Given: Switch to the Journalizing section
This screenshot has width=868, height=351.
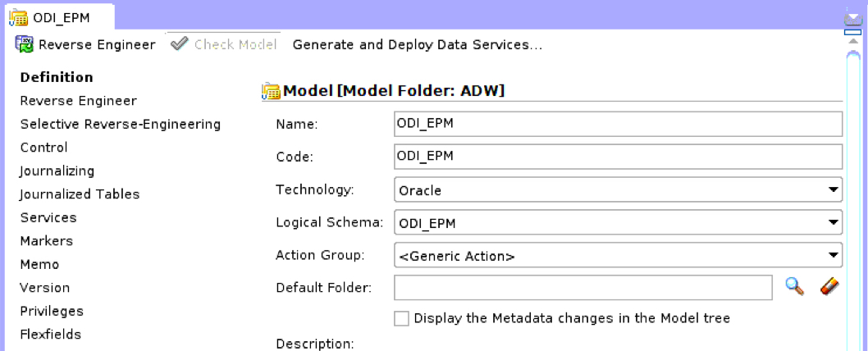Looking at the screenshot, I should (x=57, y=171).
